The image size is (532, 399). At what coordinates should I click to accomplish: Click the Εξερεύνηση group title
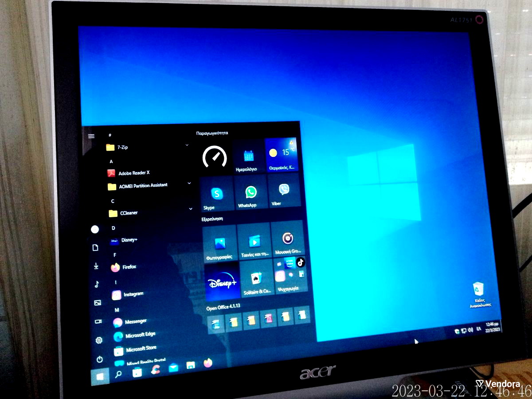tap(212, 219)
